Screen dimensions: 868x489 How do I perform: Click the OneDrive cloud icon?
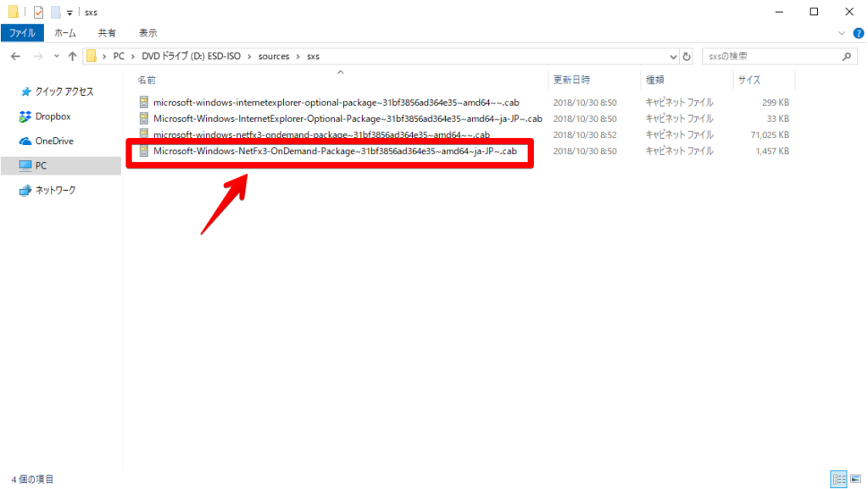click(25, 142)
